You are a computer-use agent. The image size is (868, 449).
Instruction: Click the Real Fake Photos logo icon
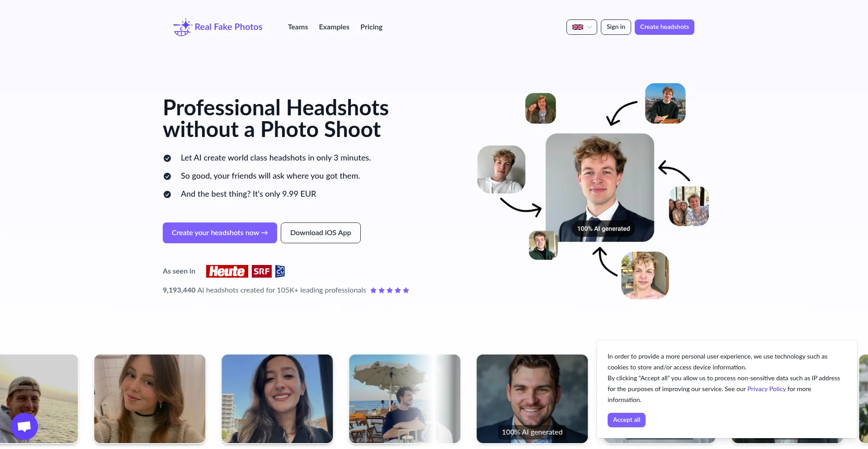[182, 27]
